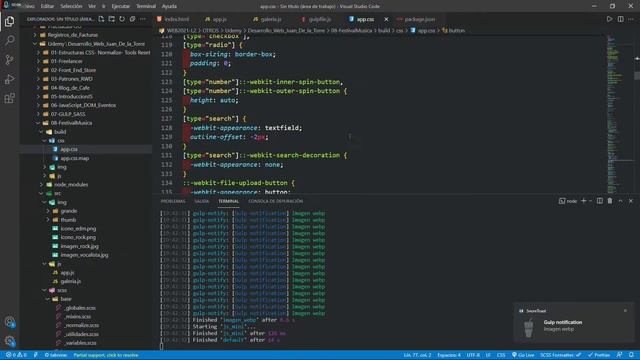Click Go Live in the status bar

tap(523, 355)
